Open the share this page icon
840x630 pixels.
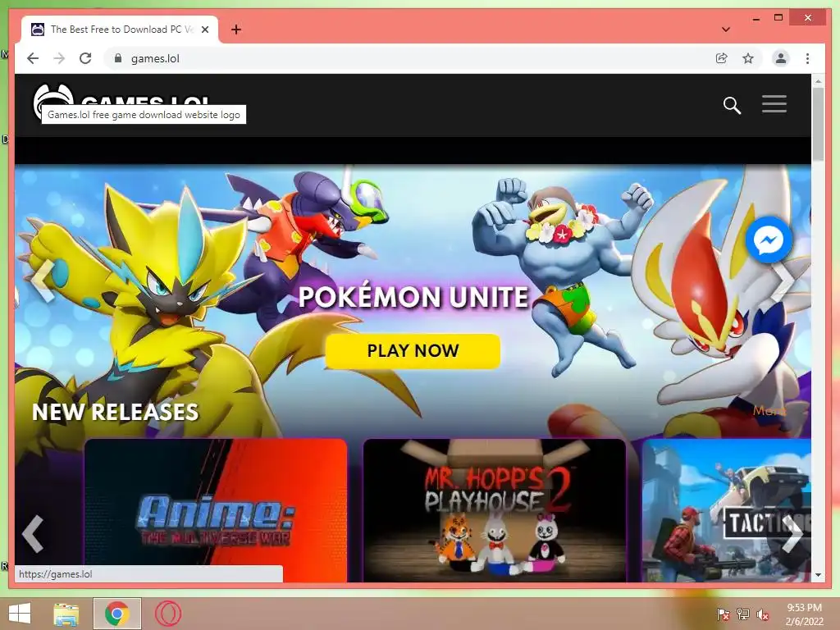click(722, 58)
